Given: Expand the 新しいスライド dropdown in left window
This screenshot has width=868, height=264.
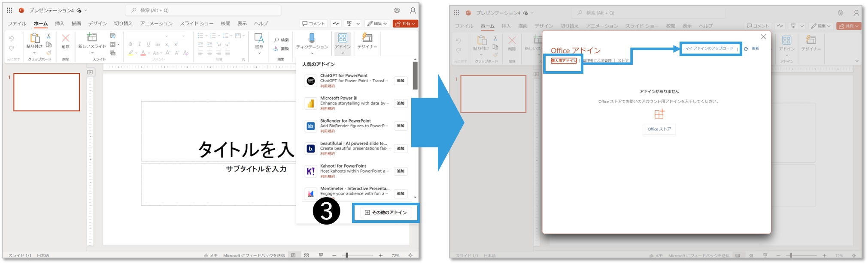Looking at the screenshot, I should coord(92,53).
